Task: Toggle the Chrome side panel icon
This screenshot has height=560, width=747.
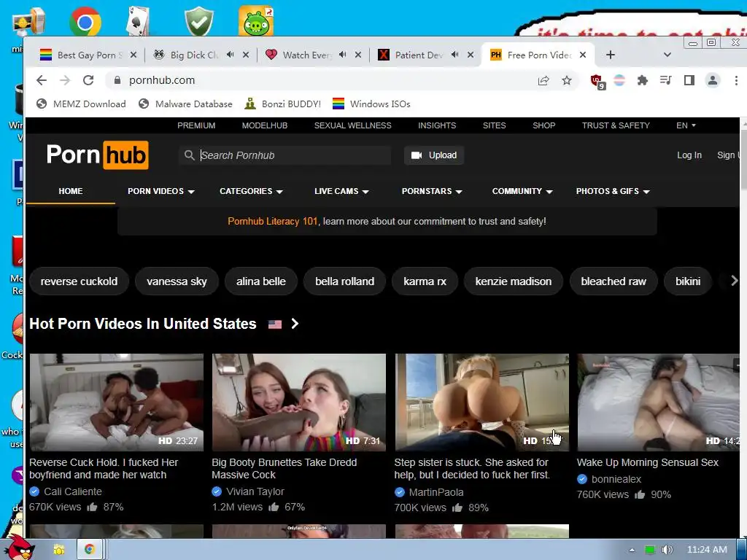Action: pos(689,80)
